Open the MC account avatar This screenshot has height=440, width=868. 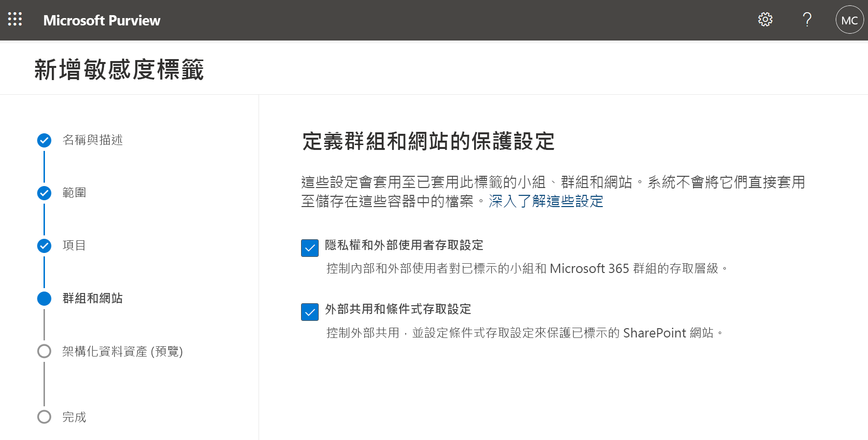(849, 20)
